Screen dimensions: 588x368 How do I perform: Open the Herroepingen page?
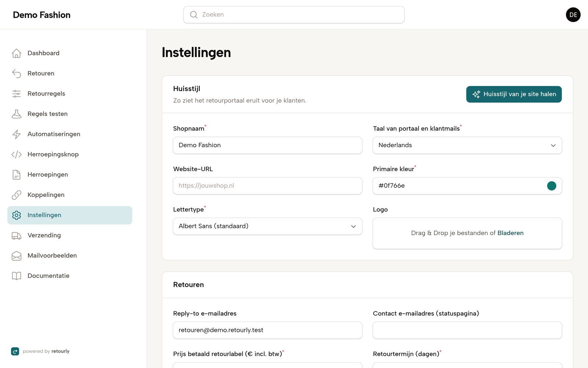pyautogui.click(x=70, y=175)
